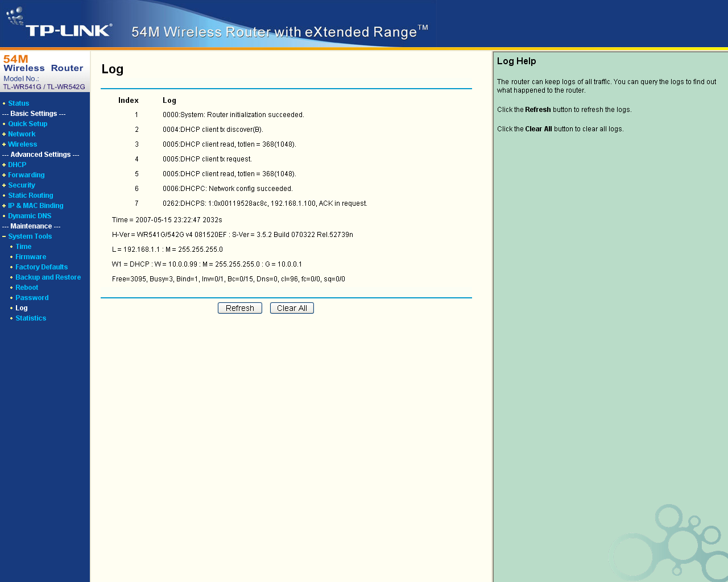Screen dimensions: 728x582
Task: Collapse the System Tools menu
Action: click(30, 236)
